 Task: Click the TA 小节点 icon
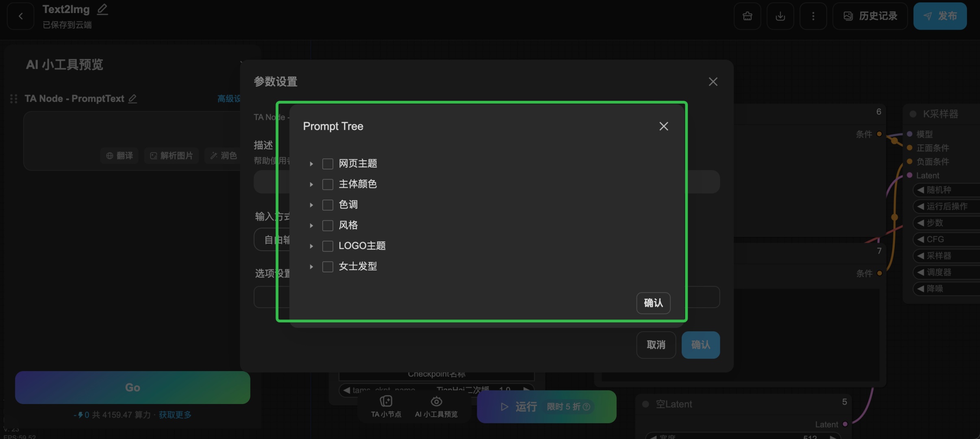(x=386, y=402)
